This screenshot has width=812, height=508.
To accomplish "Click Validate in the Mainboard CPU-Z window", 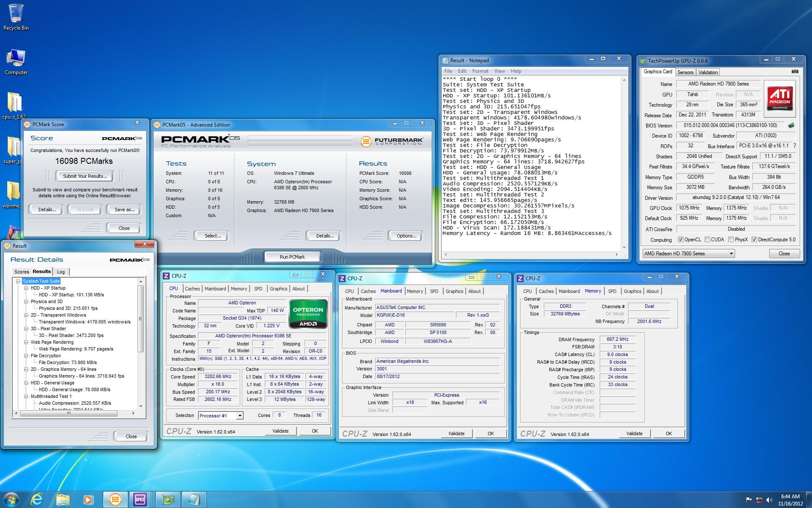I will (x=456, y=433).
